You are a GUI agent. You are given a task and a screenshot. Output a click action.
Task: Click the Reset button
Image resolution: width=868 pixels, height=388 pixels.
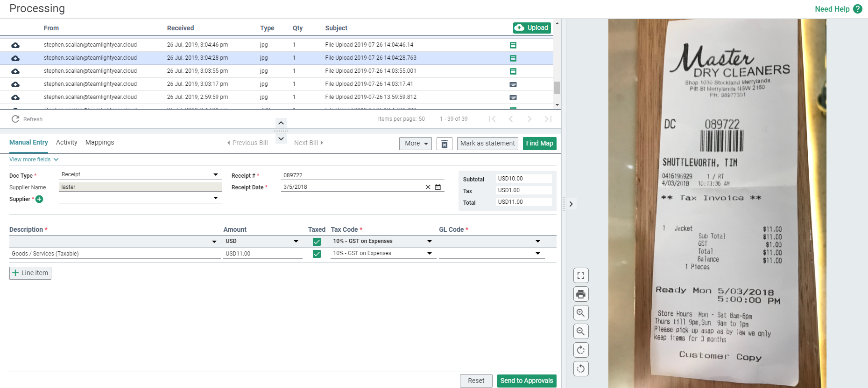476,381
